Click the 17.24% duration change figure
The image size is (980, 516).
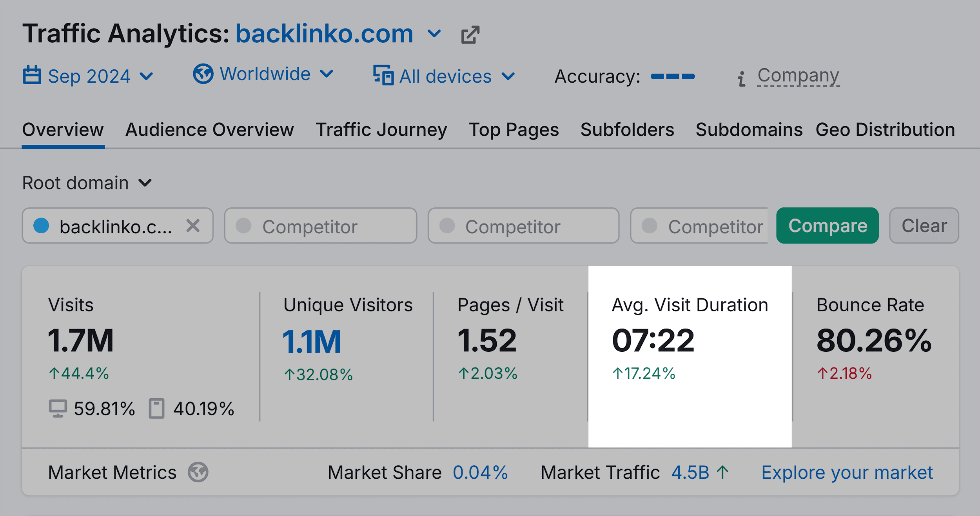(x=644, y=373)
